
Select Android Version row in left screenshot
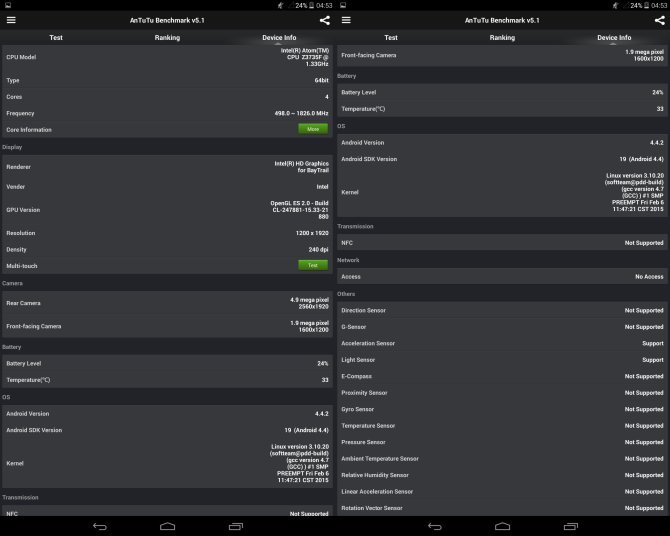pos(168,414)
